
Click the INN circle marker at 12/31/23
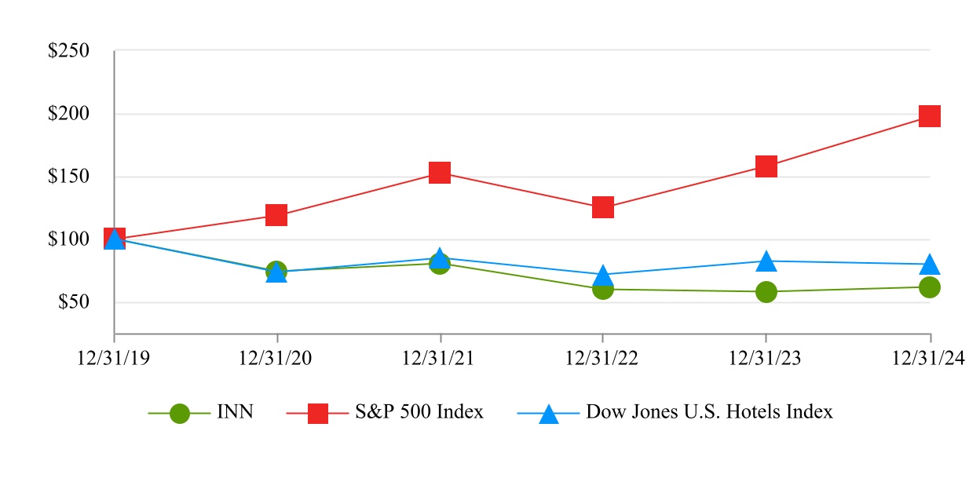766,292
